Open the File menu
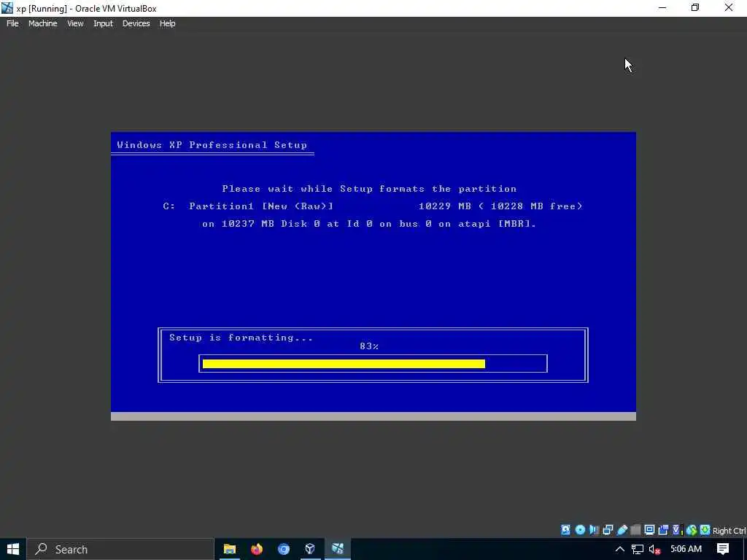747x560 pixels. point(12,23)
